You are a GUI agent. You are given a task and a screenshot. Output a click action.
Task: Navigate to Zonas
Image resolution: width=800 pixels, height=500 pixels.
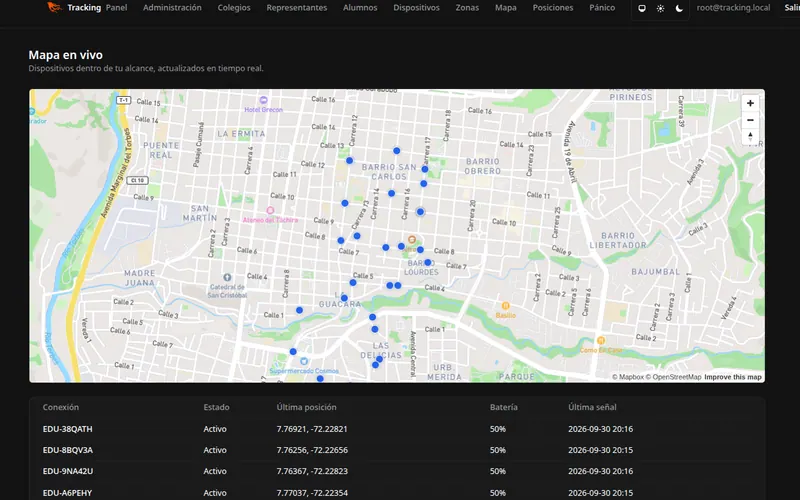point(467,8)
